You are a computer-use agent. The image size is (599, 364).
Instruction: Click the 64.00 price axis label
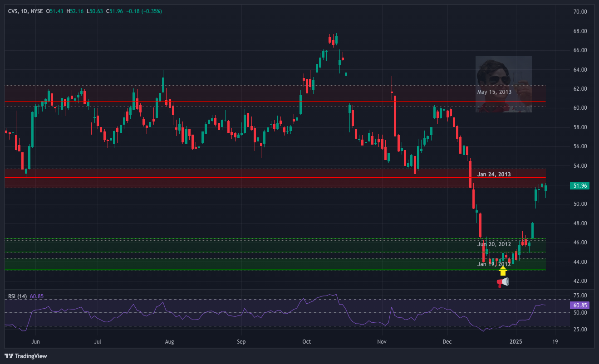point(580,70)
